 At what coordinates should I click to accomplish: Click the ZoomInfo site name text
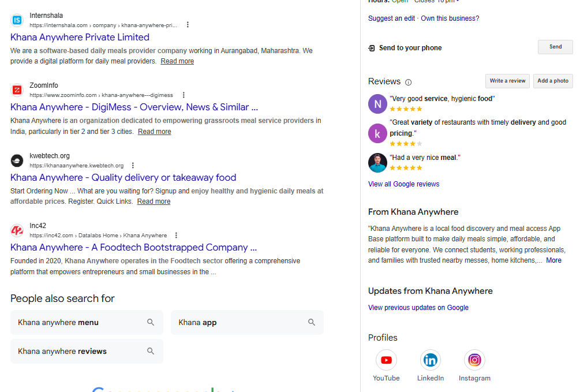[x=44, y=86]
